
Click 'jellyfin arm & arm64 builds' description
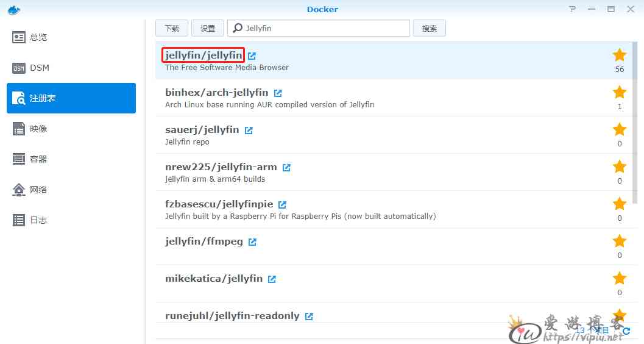215,179
